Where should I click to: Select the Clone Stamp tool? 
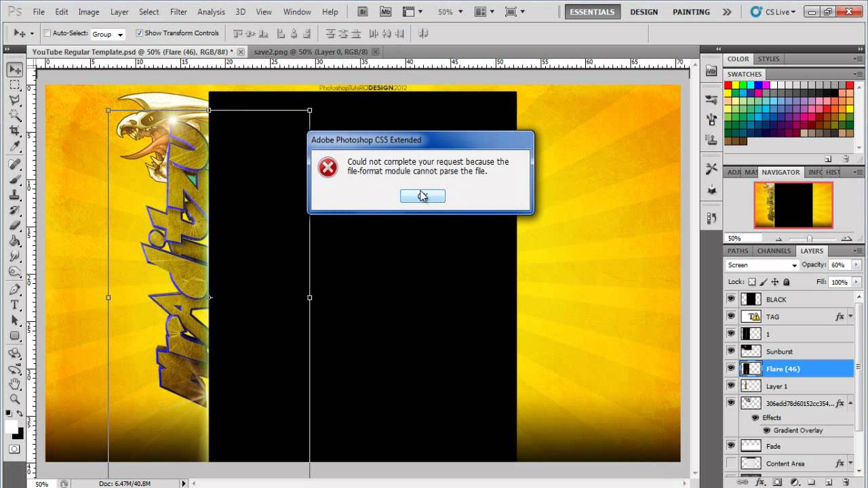pyautogui.click(x=14, y=195)
